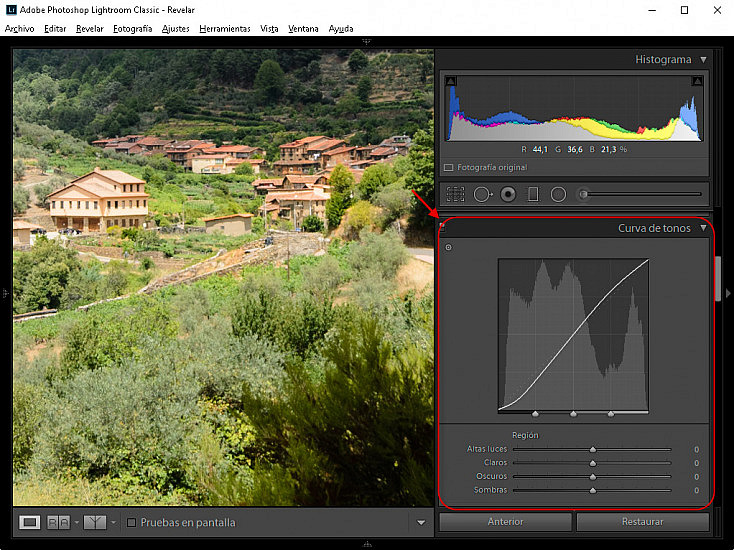Click the Adjustment Brush slider knob
The height and width of the screenshot is (550, 734).
coord(583,194)
